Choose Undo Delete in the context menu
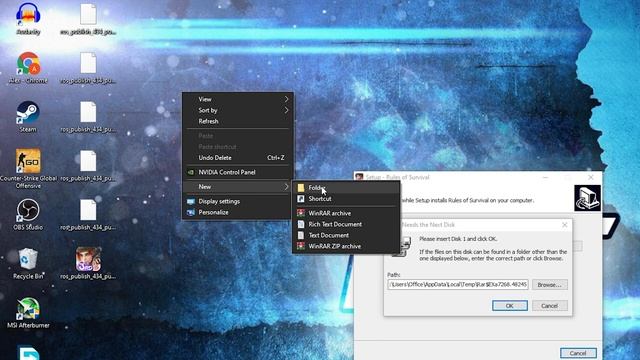640x360 pixels. coord(238,158)
